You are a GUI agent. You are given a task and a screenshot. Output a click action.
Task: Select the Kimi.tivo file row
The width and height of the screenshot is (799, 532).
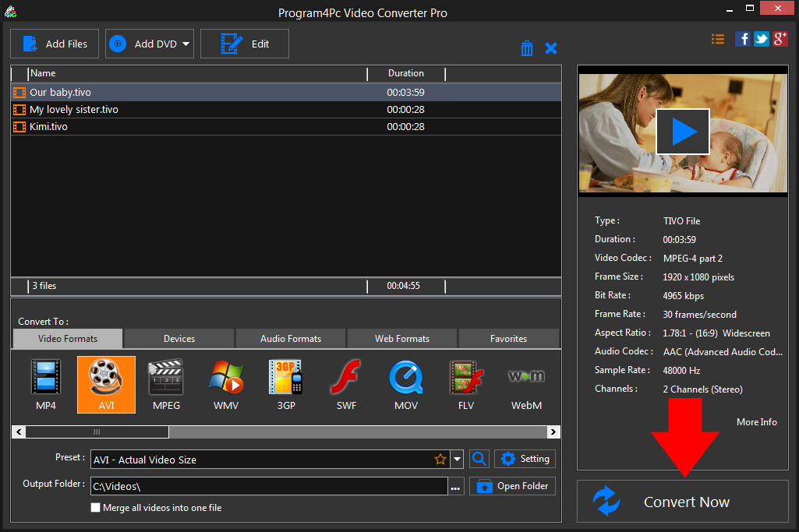pyautogui.click(x=286, y=127)
